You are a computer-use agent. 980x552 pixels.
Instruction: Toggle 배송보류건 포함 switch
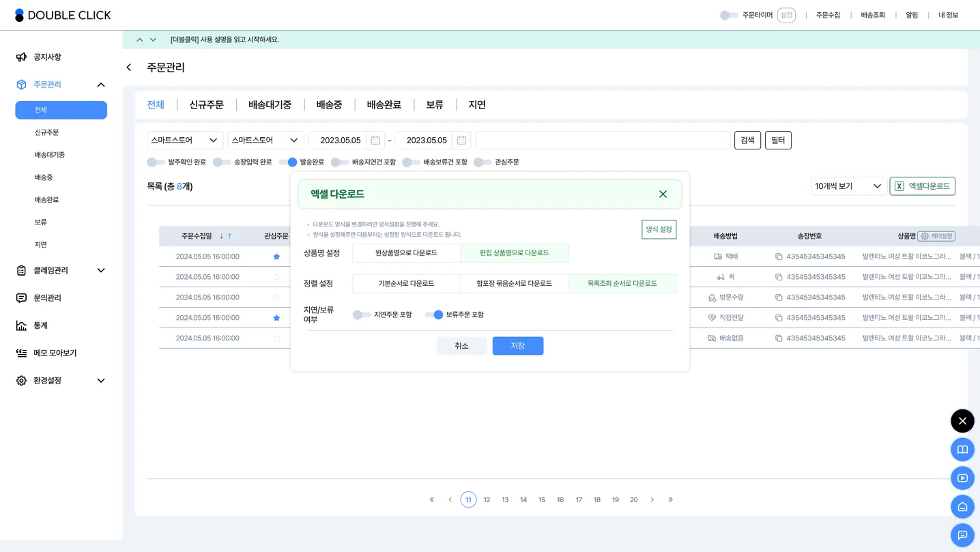pos(411,162)
